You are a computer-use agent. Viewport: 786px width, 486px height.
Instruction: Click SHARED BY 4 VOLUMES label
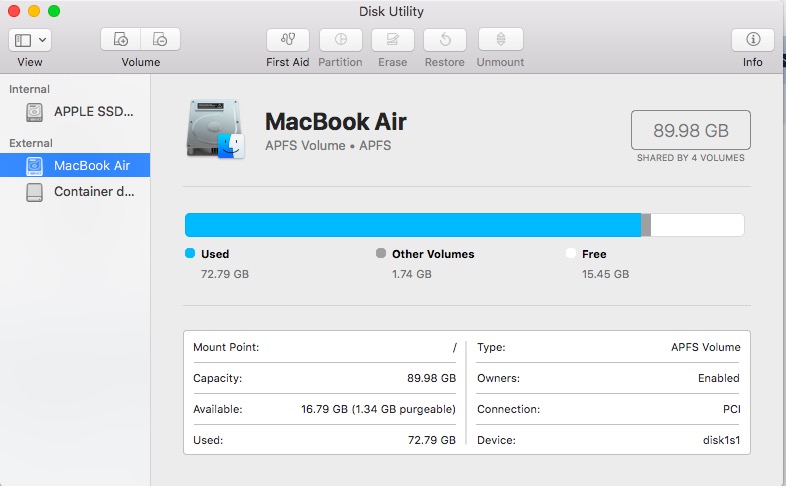click(x=690, y=158)
